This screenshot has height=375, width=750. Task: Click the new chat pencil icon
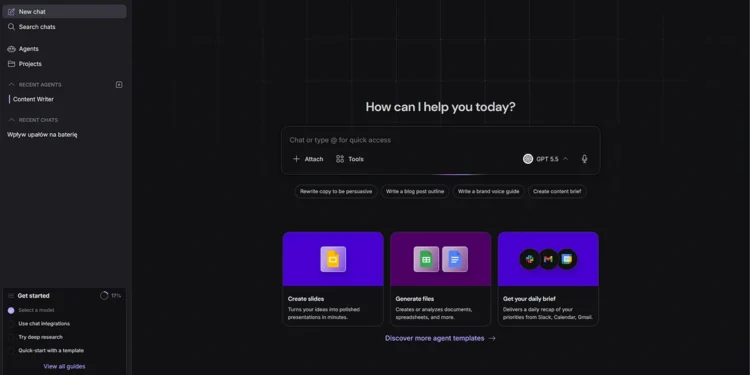(11, 11)
